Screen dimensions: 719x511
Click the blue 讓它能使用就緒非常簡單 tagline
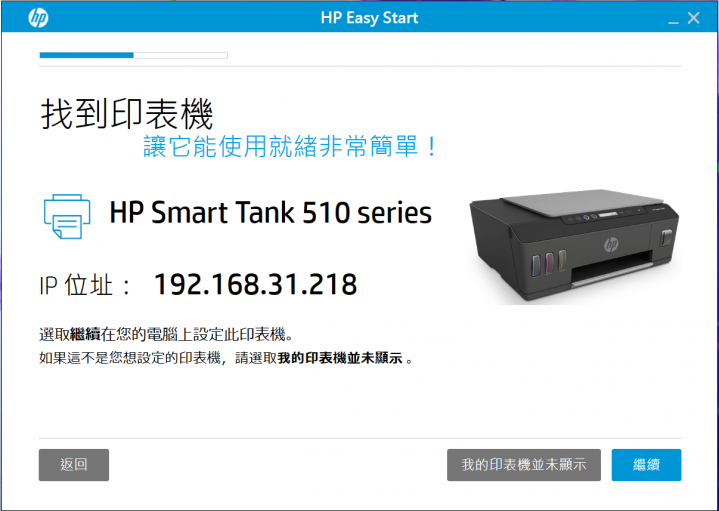coord(290,147)
